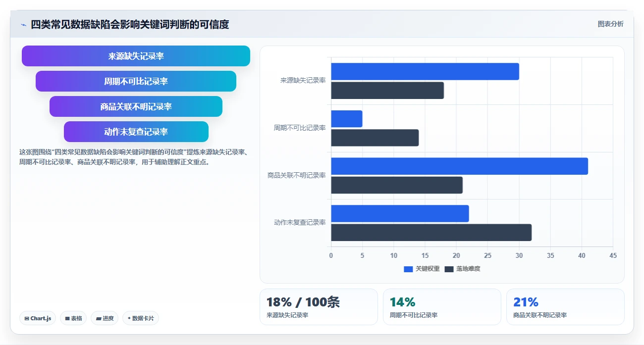The height and width of the screenshot is (345, 644).
Task: Click the dark bar for 来源缺失记录率
Action: click(x=387, y=91)
